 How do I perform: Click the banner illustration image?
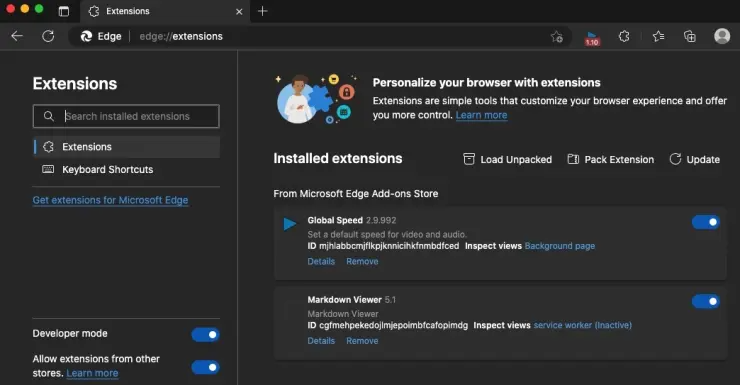click(x=317, y=99)
